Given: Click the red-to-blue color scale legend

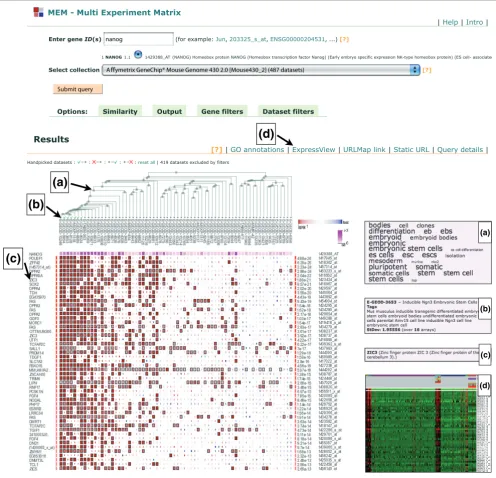Looking at the screenshot, I should (320, 222).
